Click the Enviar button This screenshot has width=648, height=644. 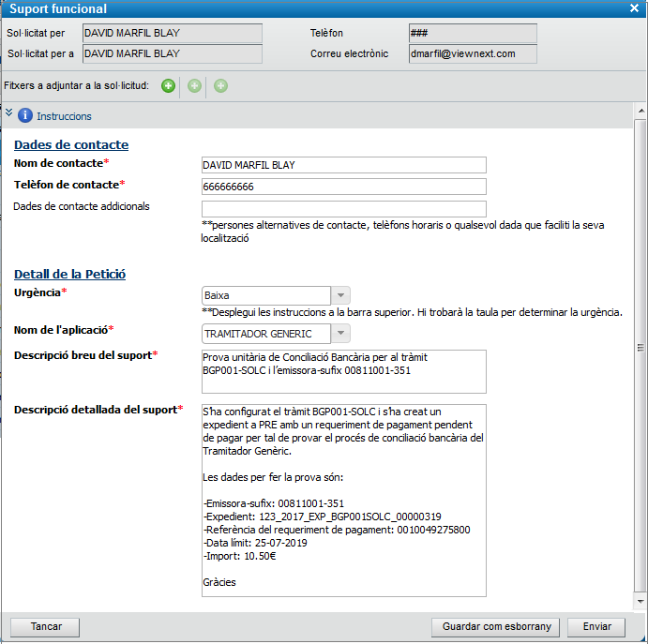click(x=596, y=627)
